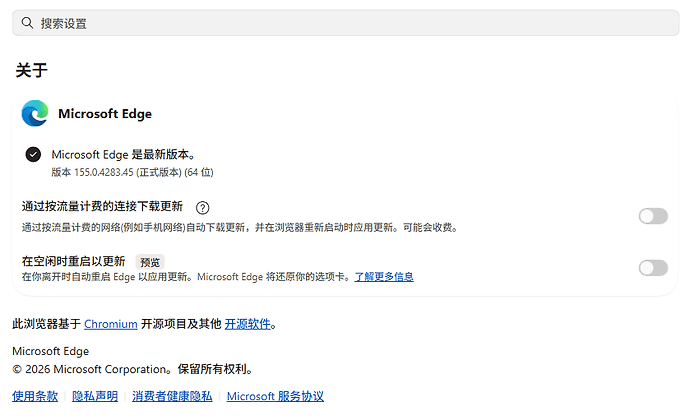
Task: Open 消费者健康隐私 link
Action: click(172, 396)
